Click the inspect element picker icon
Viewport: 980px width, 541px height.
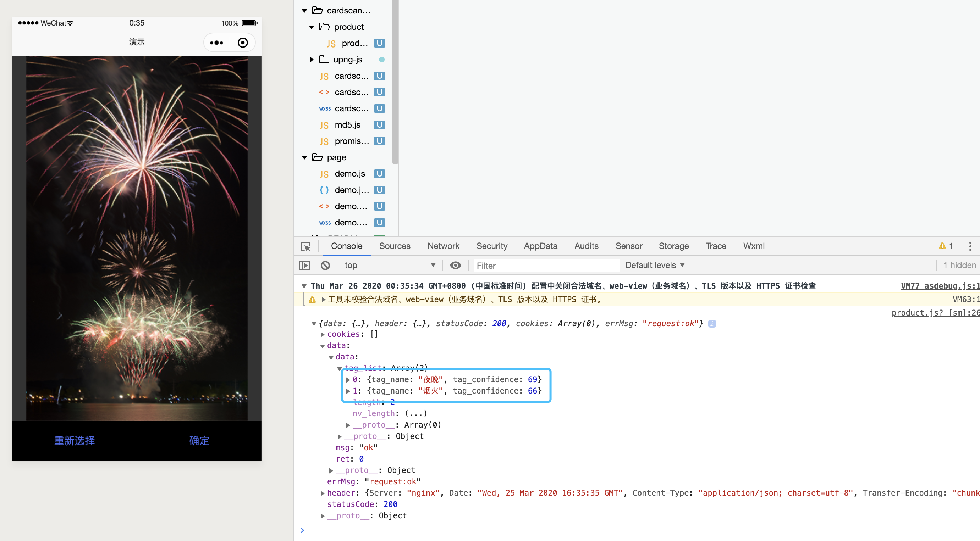pyautogui.click(x=305, y=246)
